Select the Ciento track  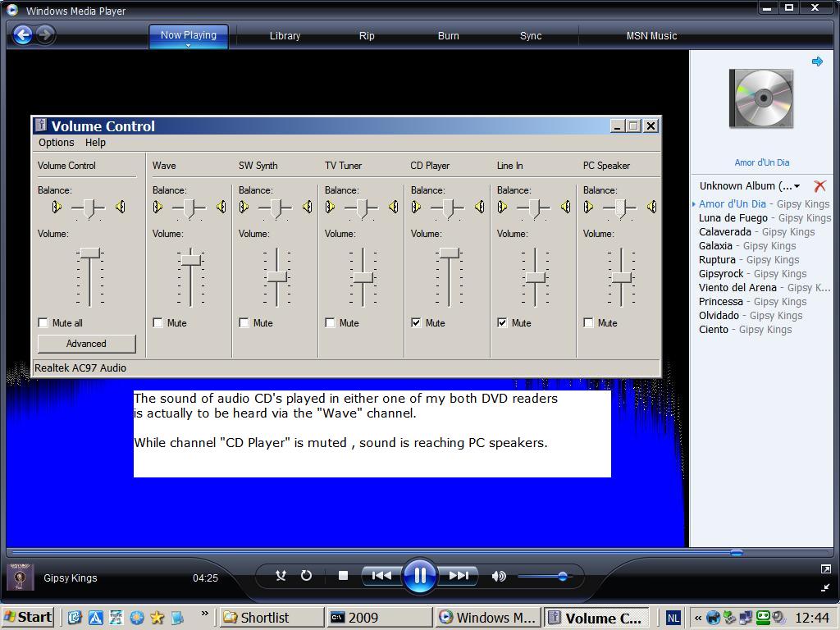click(x=745, y=330)
